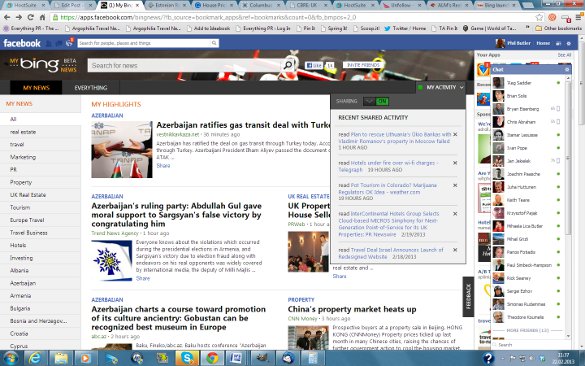This screenshot has height=366, width=585.
Task: Select the Bulgaria category in sidebar
Action: tap(40, 309)
